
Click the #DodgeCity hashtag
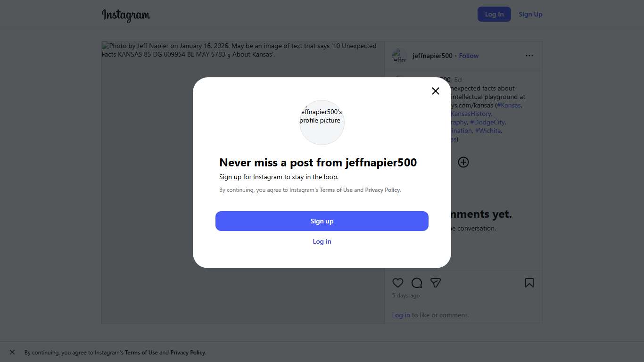(x=487, y=122)
